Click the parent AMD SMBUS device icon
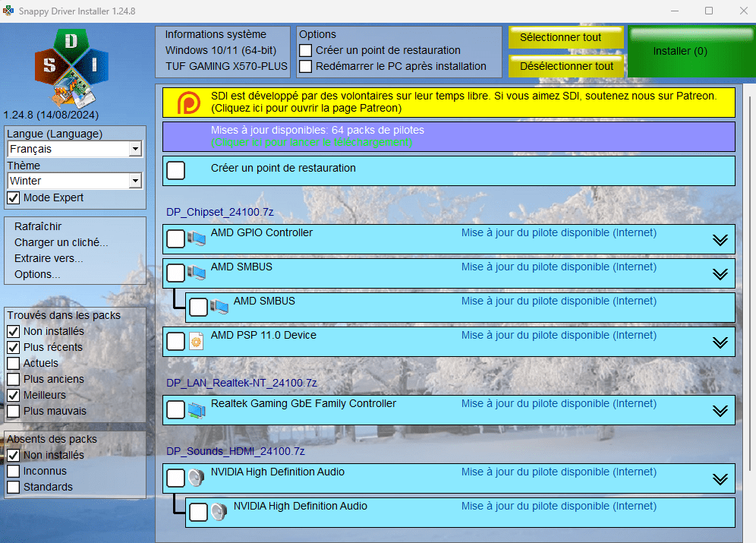This screenshot has height=543, width=756. [x=197, y=273]
